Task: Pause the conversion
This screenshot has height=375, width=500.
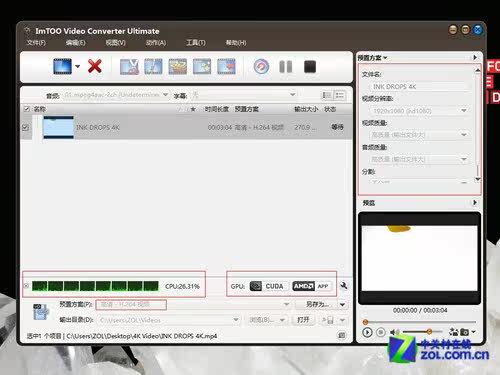Action: (x=286, y=67)
